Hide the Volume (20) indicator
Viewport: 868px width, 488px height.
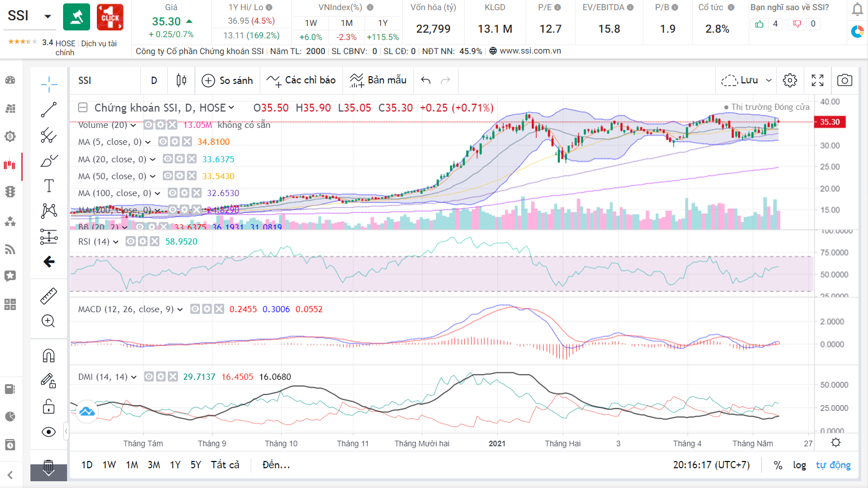click(x=148, y=125)
